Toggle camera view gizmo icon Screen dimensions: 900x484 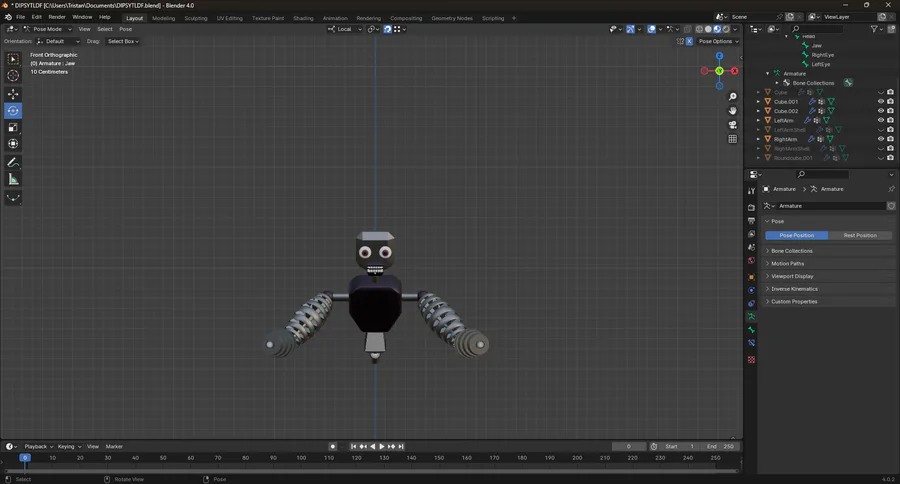pyautogui.click(x=733, y=125)
